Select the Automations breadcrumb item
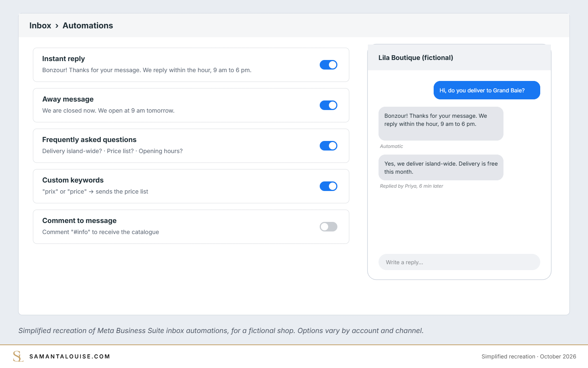The image size is (588, 368). [88, 25]
